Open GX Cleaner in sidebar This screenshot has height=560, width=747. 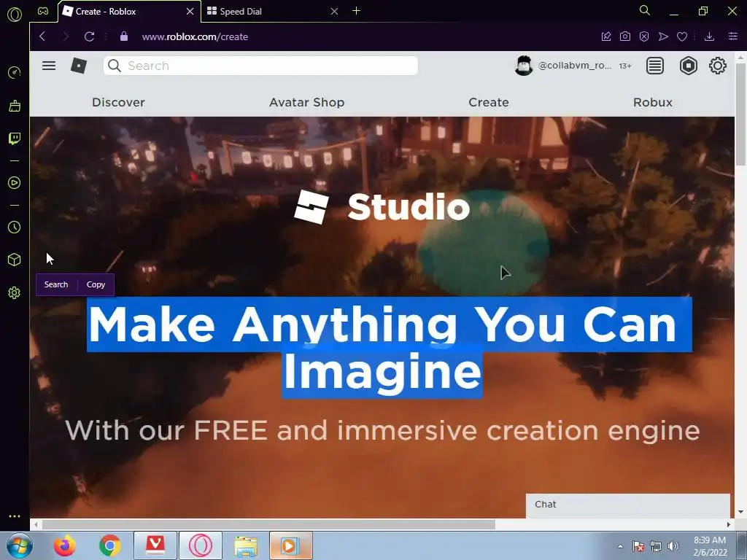[x=15, y=106]
